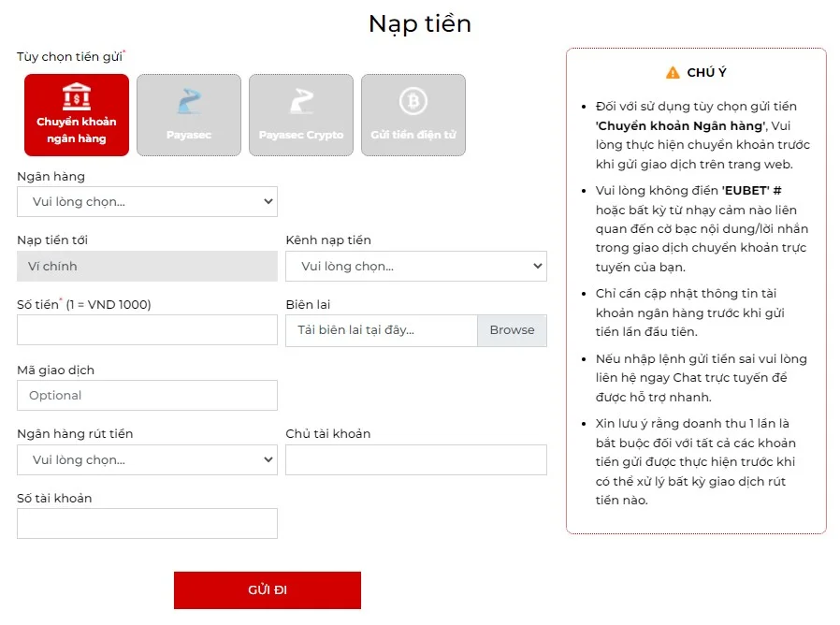Focus the Số tài khoản input field
The image size is (840, 625).
(x=147, y=524)
